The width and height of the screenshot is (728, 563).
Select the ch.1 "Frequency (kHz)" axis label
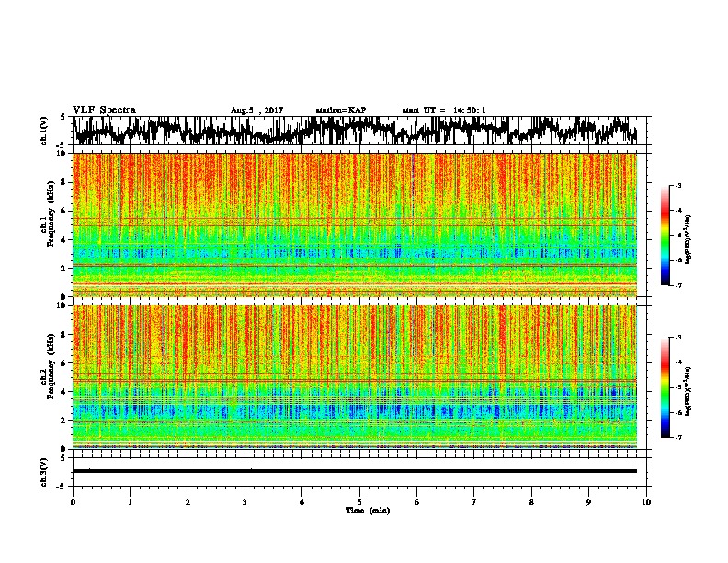51,214
